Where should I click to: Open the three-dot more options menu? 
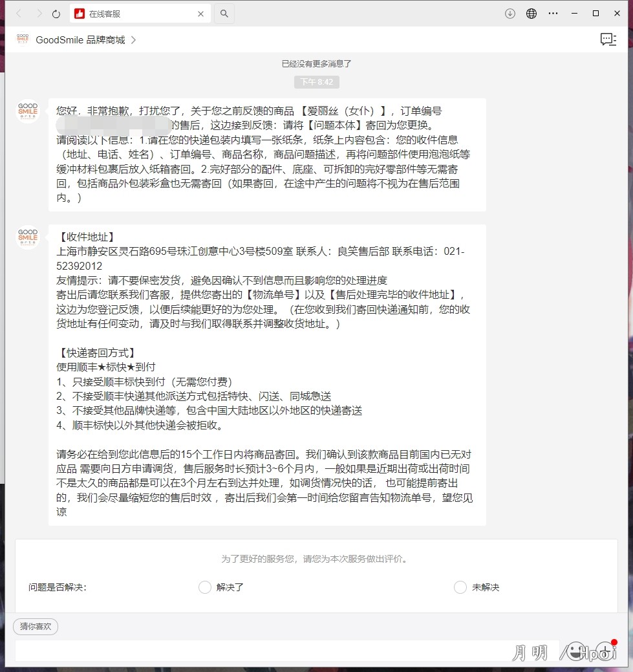(x=553, y=14)
